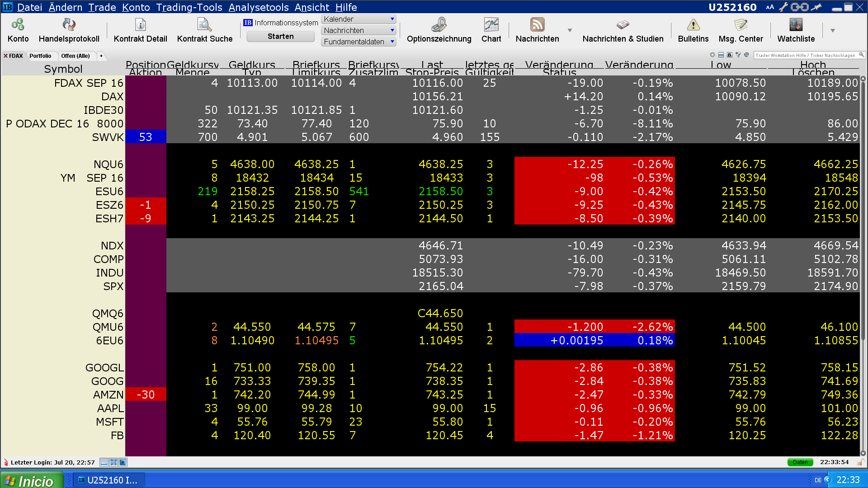The image size is (868, 488).
Task: Switch to the Portfolio tab
Action: pyautogui.click(x=40, y=56)
